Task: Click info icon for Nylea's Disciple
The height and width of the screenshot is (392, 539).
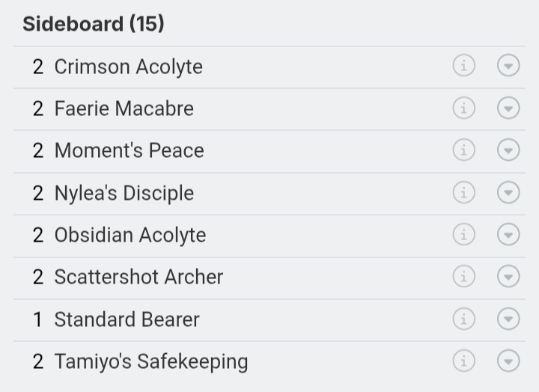Action: pos(463,193)
